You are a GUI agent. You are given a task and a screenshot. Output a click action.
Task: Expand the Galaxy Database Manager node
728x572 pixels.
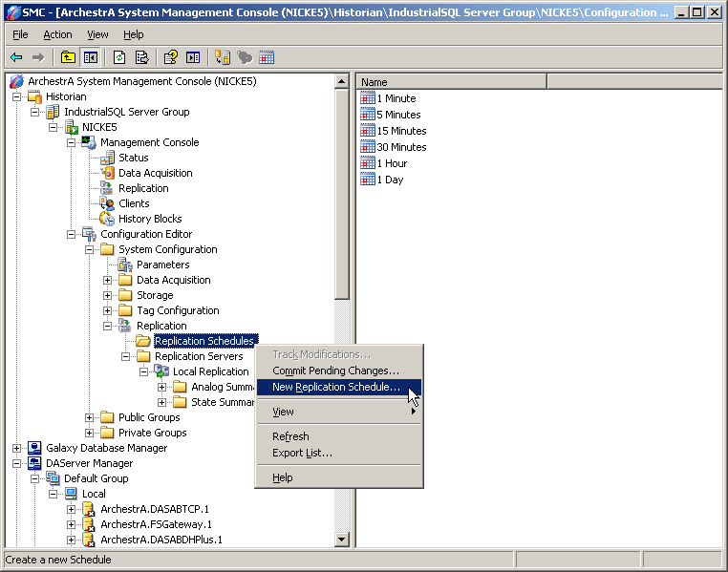[16, 448]
